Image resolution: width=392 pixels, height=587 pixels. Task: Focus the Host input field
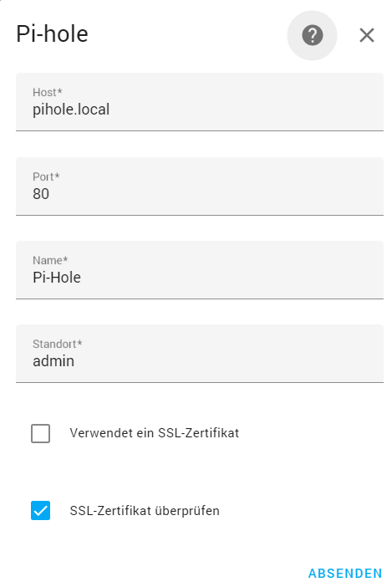pyautogui.click(x=200, y=102)
